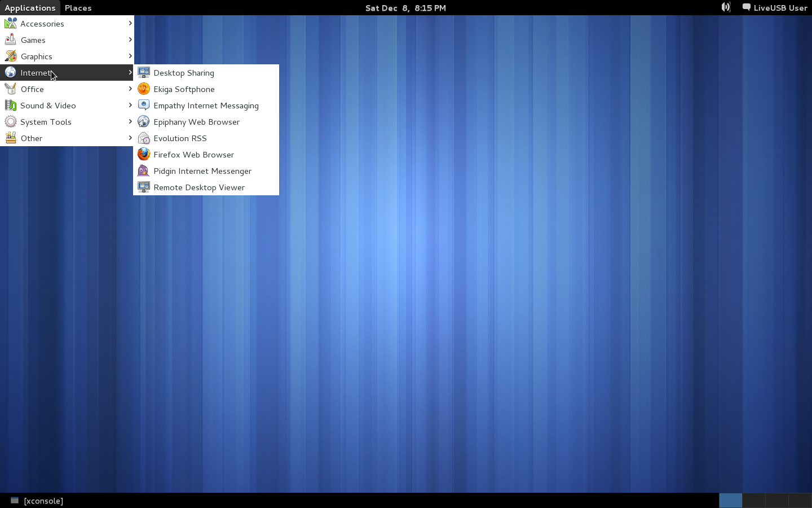Screen dimensions: 812x508
Task: Switch to the second workspace
Action: click(x=753, y=501)
